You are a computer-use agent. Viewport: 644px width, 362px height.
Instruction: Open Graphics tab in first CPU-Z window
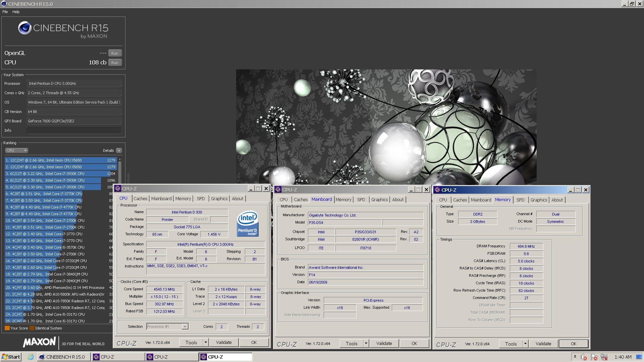[219, 199]
